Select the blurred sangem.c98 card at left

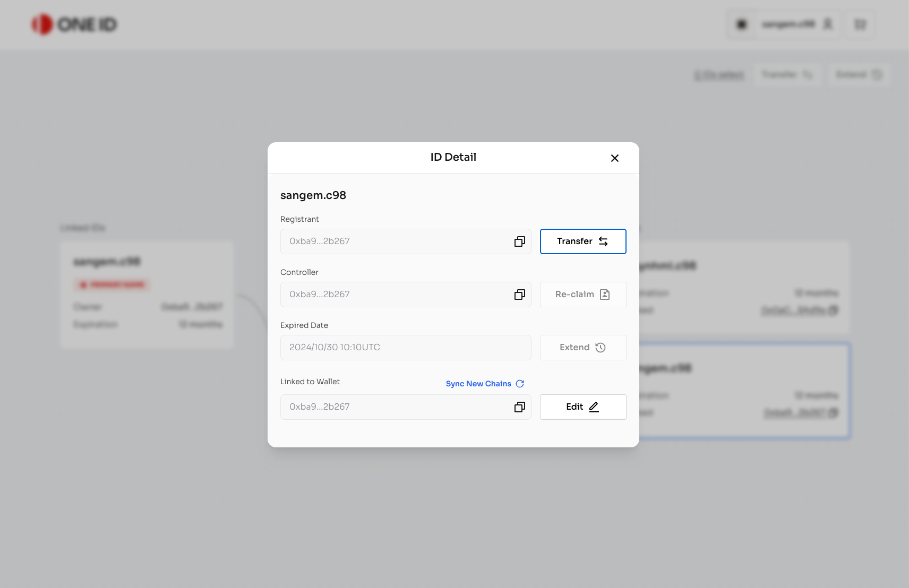pos(147,295)
